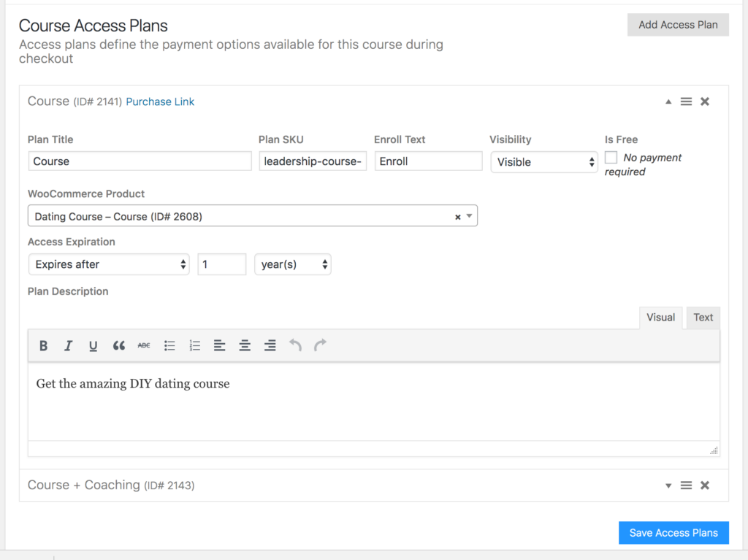Align text right
This screenshot has height=560, width=748.
coord(270,345)
